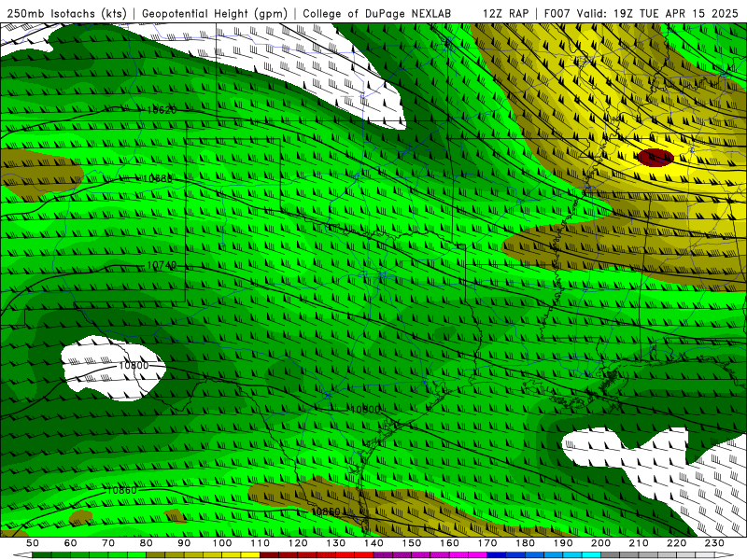Image resolution: width=747 pixels, height=560 pixels.
Task: Pick the dark blue swatch right of 170
Action: tap(497, 555)
